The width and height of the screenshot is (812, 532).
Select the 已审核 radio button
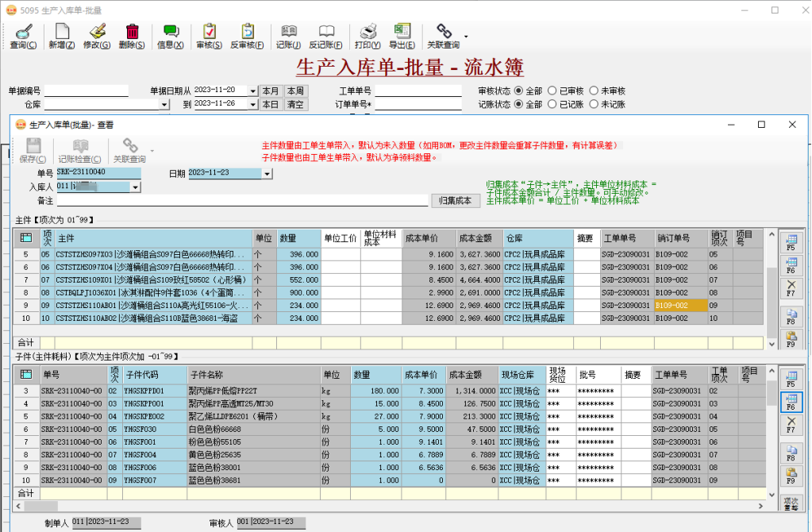click(552, 91)
